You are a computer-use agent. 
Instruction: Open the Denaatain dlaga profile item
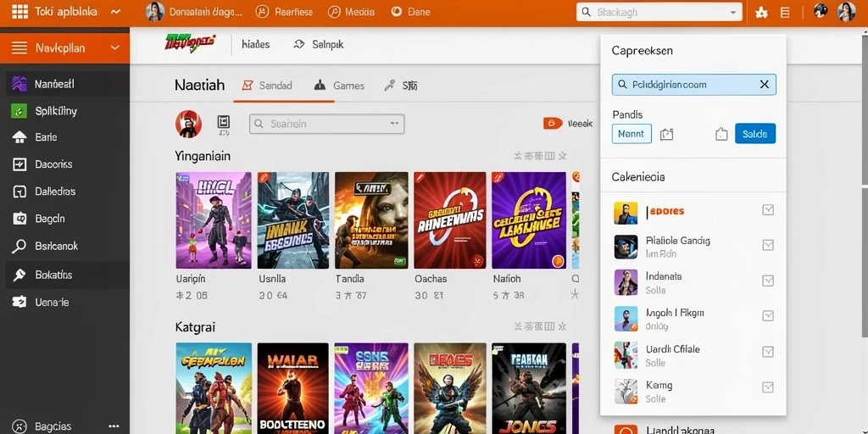pyautogui.click(x=194, y=12)
